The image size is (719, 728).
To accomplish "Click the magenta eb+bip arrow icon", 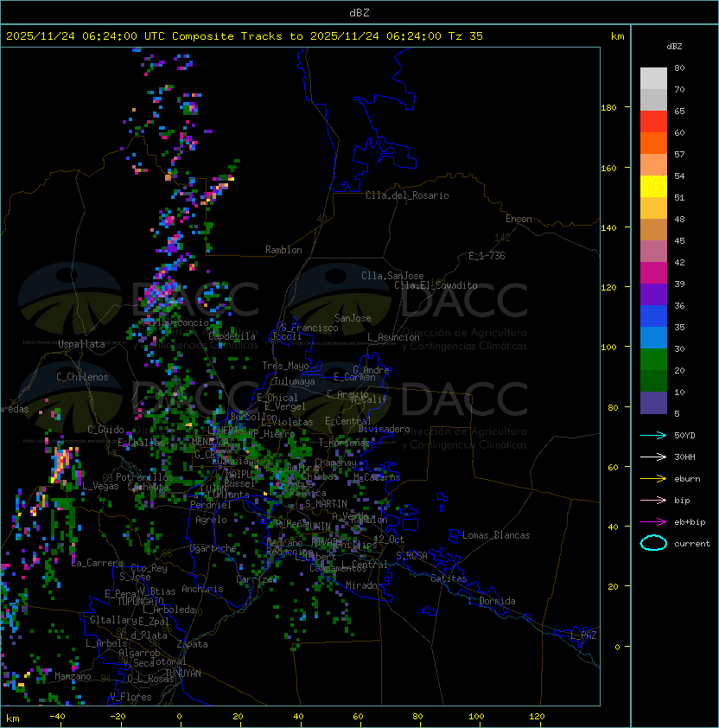I will coord(653,522).
